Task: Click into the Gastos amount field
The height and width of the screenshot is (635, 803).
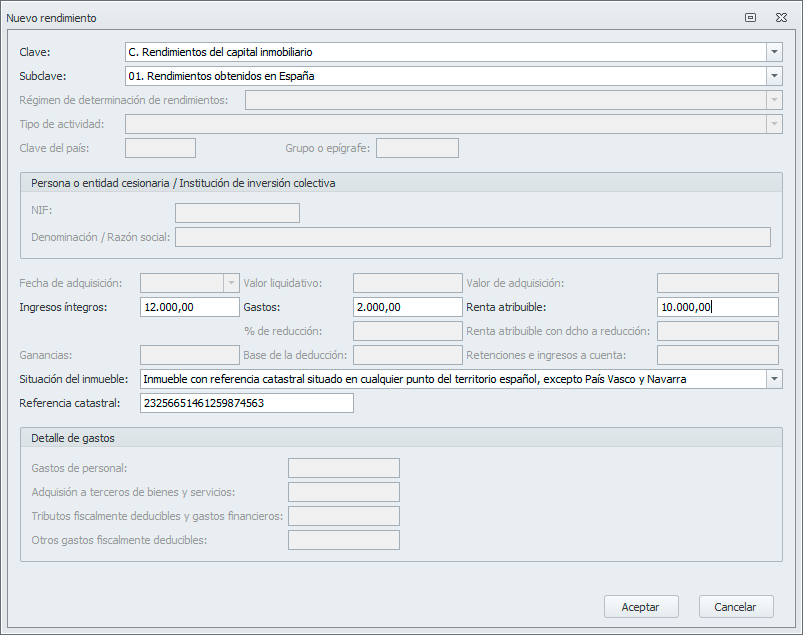Action: pos(407,307)
